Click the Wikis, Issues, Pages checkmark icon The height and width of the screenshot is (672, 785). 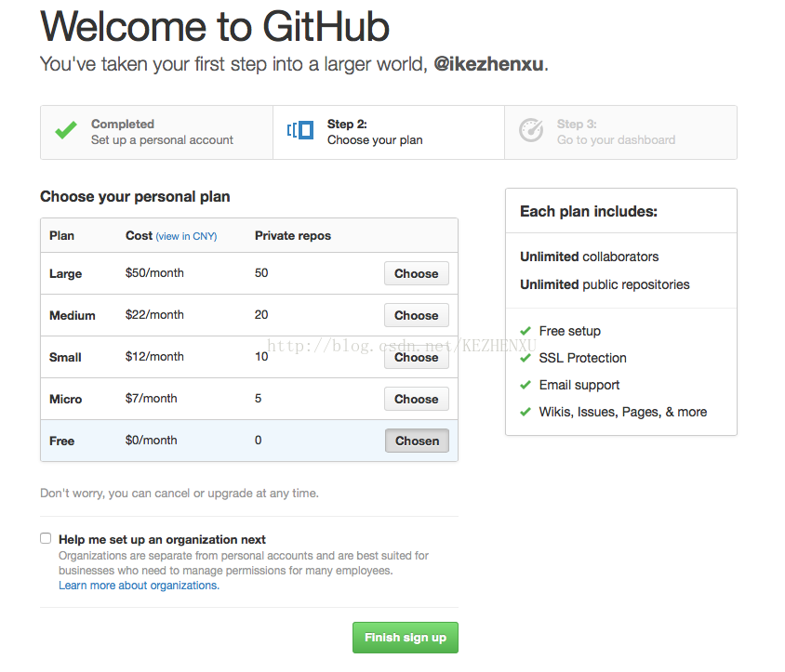click(526, 412)
